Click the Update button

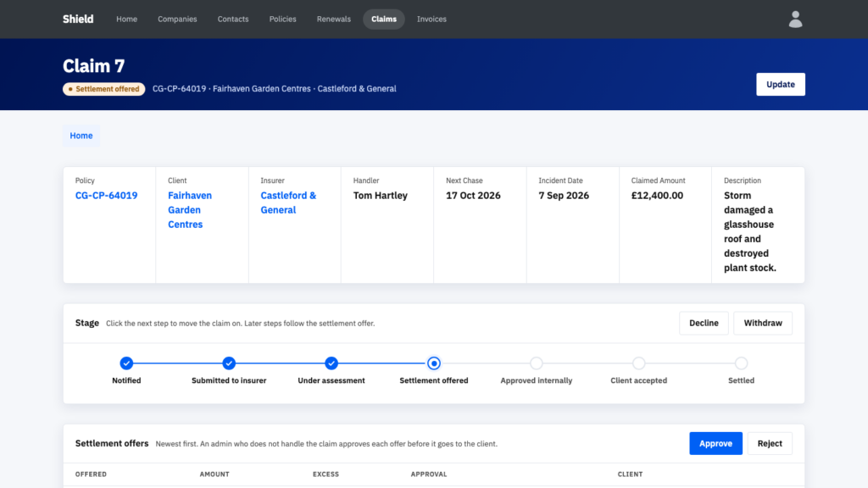click(x=781, y=84)
